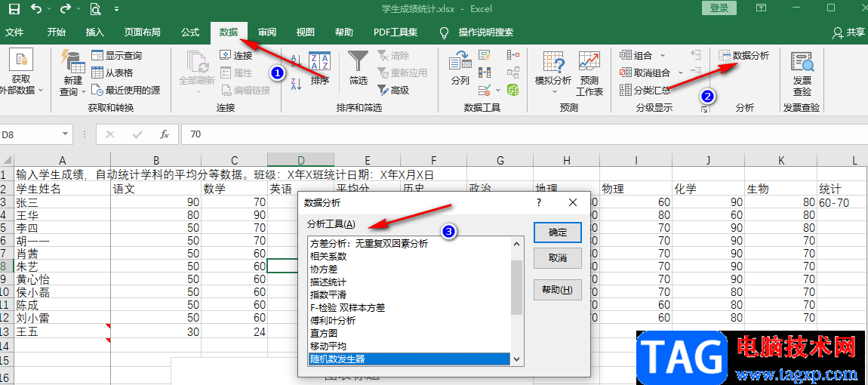
Task: Click Flash Fill icon in 数据工具
Action: tap(485, 55)
